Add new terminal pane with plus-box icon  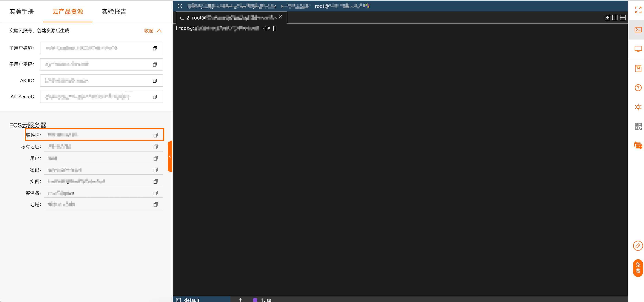(607, 17)
